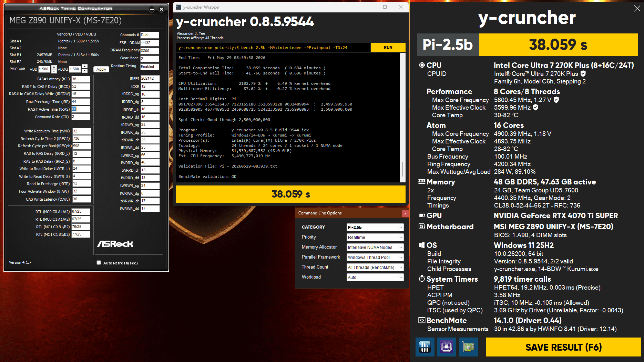Image resolution: width=644 pixels, height=362 pixels.
Task: Click the CAS# Latency (tCL) field
Action: [81, 79]
